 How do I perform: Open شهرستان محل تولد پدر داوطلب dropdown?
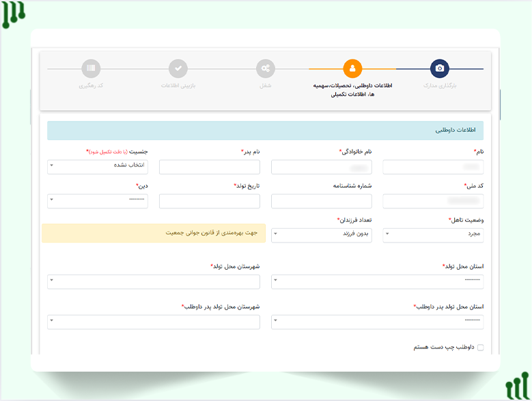point(154,322)
